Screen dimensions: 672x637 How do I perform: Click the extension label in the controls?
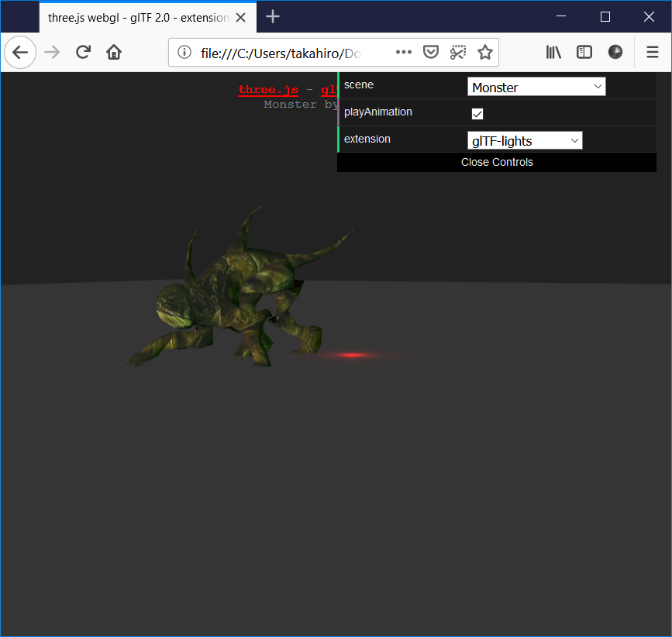(x=367, y=139)
